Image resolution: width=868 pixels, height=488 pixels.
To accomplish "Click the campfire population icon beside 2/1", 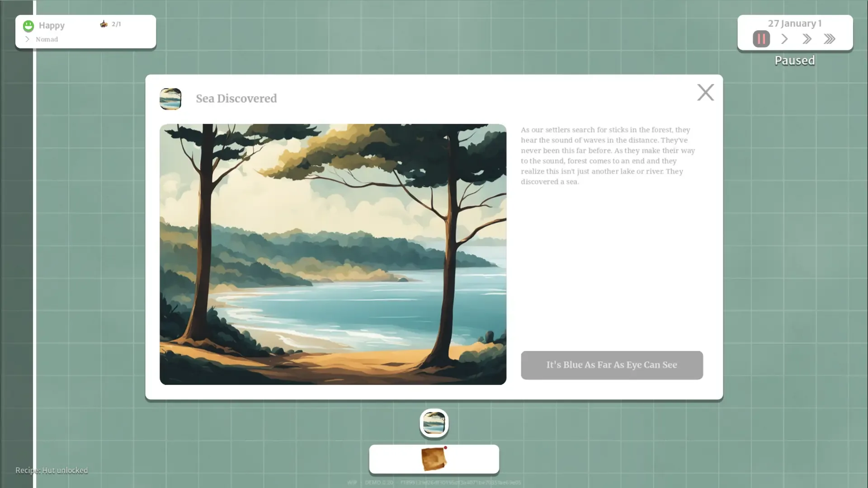I will tap(104, 24).
